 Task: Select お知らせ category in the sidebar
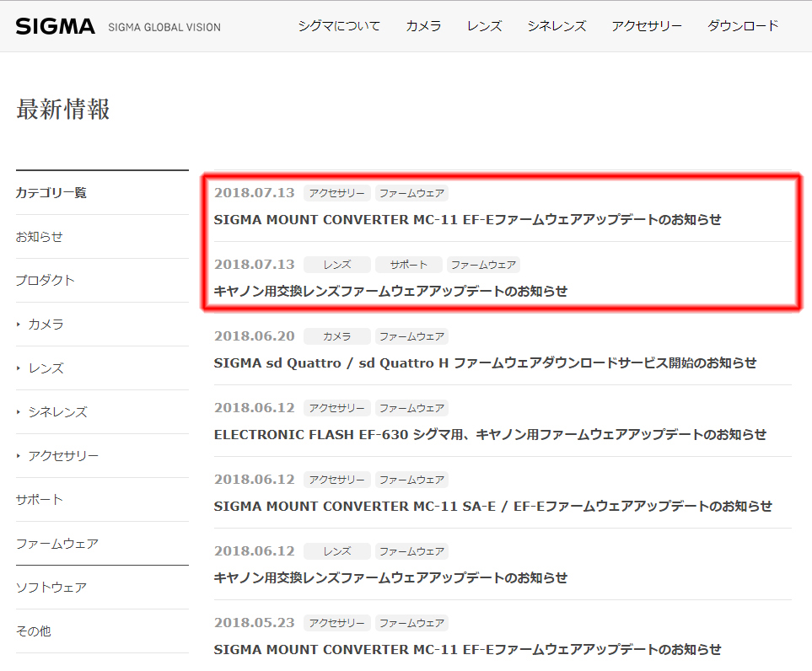click(40, 237)
